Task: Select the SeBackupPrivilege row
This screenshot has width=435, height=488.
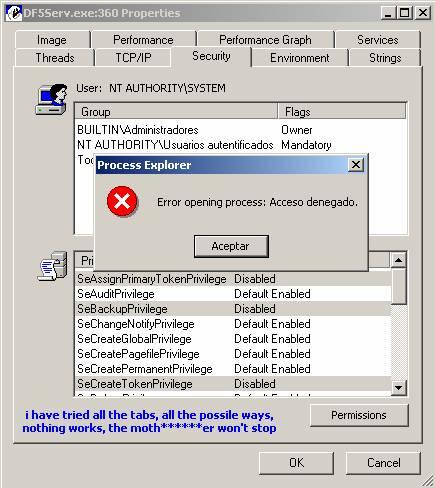Action: click(233, 309)
